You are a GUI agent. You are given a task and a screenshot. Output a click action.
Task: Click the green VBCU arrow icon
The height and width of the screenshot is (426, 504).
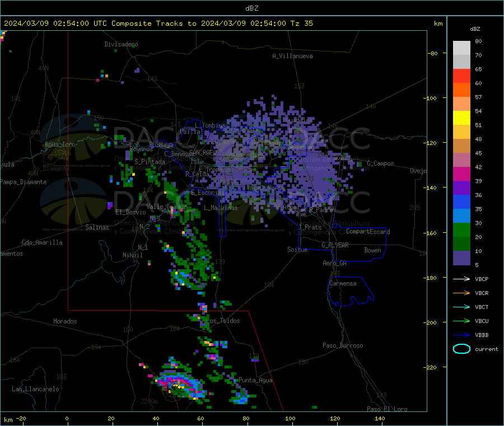click(x=461, y=321)
